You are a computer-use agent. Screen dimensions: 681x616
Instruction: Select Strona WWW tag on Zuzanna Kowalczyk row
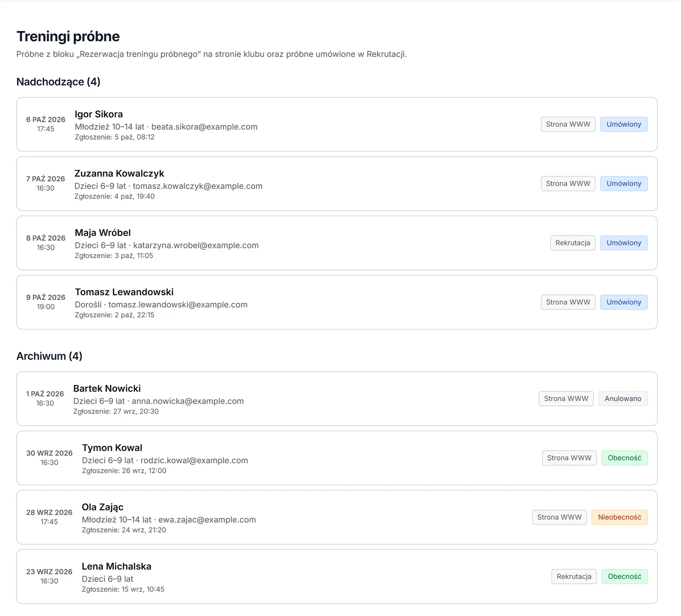click(x=568, y=184)
